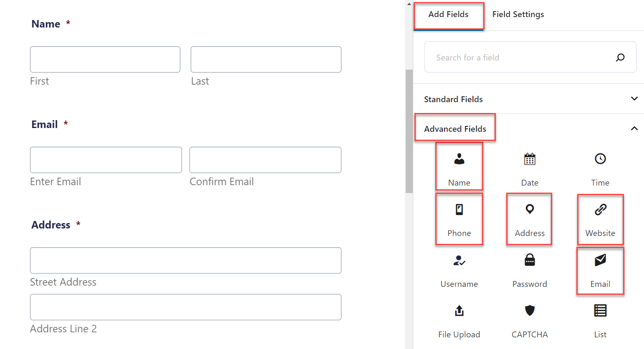Click the First name input box
This screenshot has width=644, height=349.
(105, 59)
